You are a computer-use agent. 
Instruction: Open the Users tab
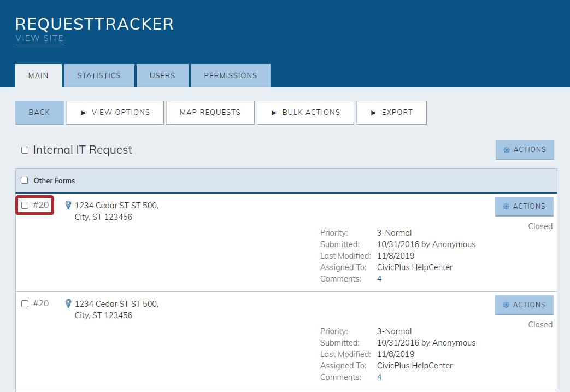click(162, 75)
